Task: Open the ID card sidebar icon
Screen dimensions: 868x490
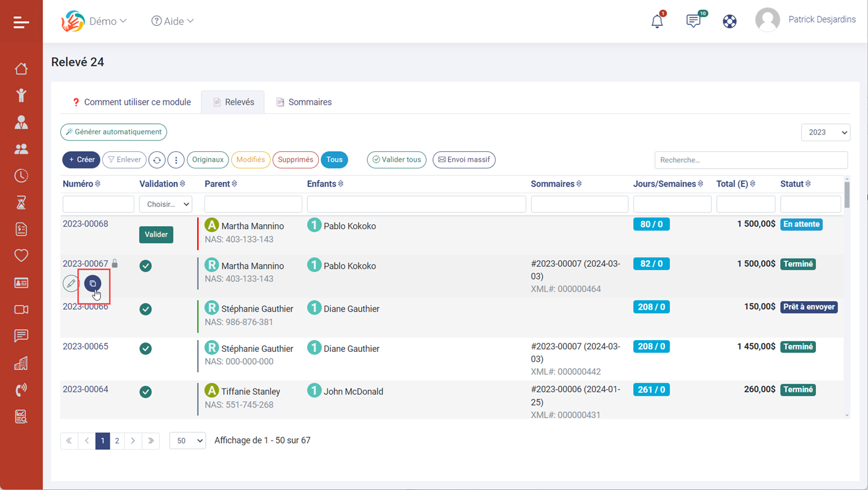Action: click(x=21, y=282)
